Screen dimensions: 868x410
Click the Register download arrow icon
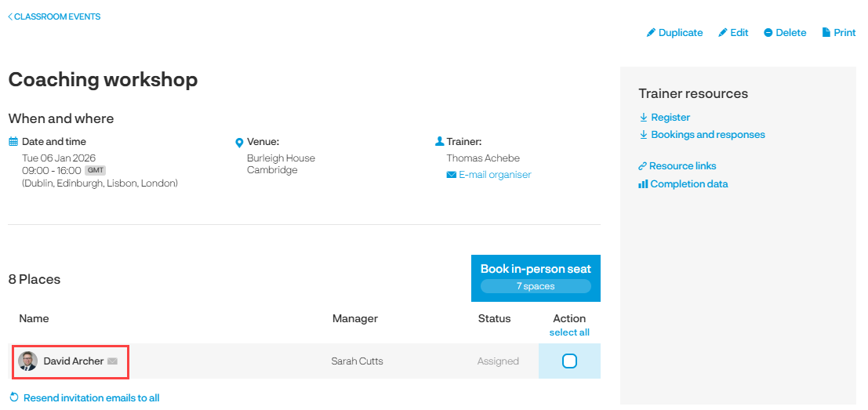[x=643, y=118]
